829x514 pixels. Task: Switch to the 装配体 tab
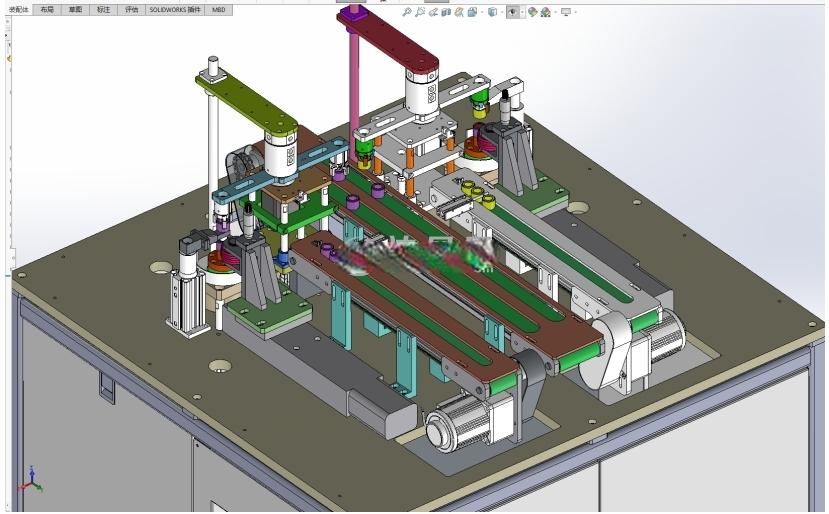19,10
